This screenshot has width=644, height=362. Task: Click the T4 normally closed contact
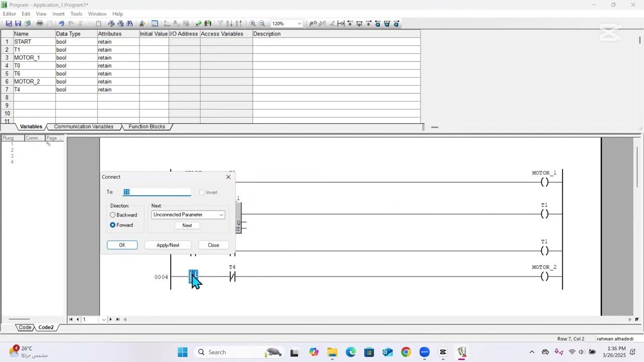pos(232,277)
